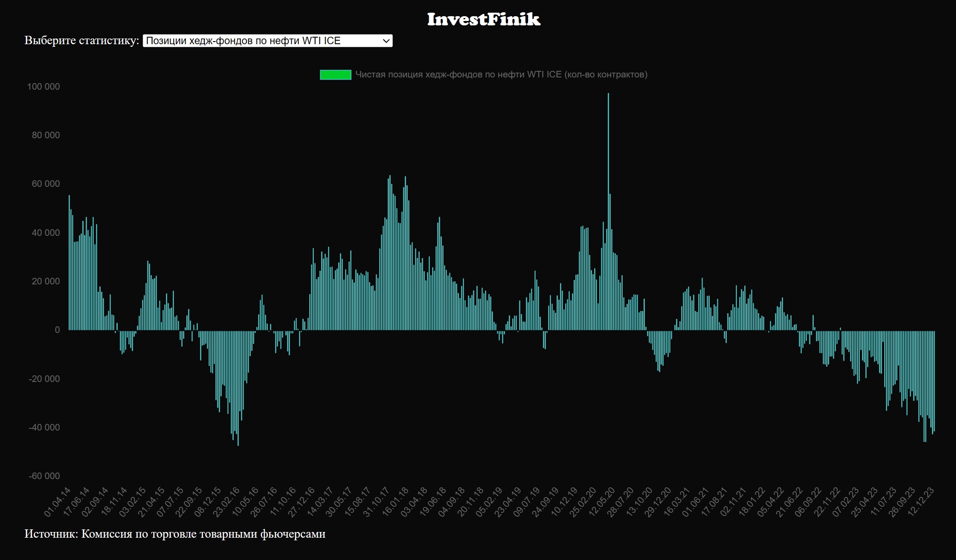Click the last bar at far right of the chart
The width and height of the screenshot is (956, 560).
tap(934, 381)
